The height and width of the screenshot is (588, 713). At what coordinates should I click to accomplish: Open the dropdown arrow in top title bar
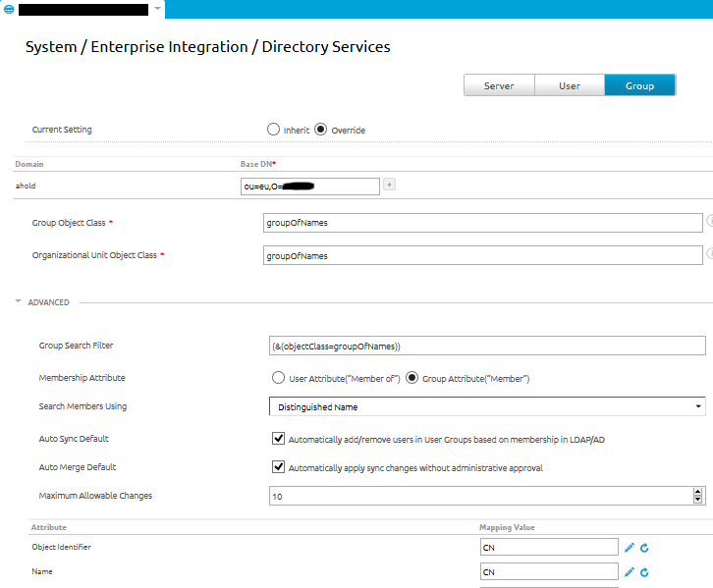coord(157,9)
